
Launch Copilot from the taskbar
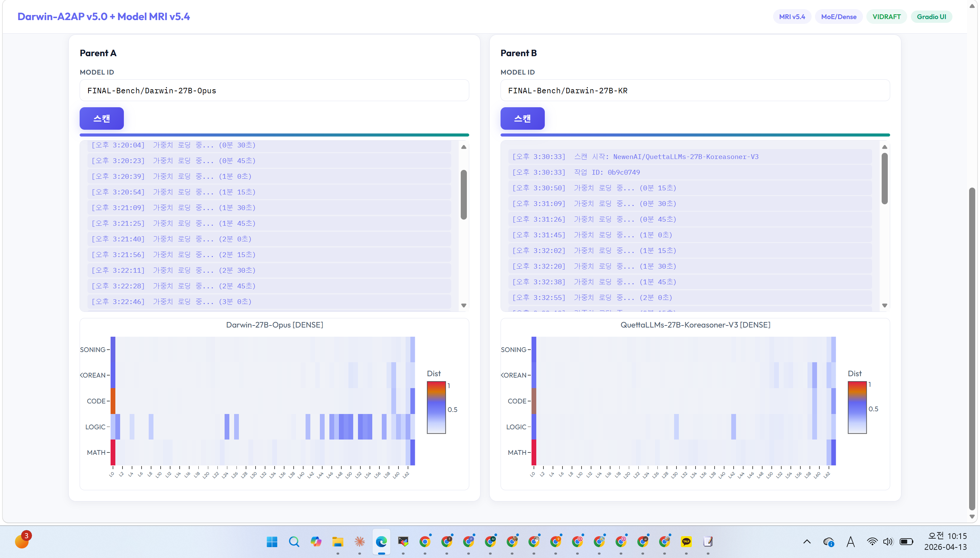315,542
